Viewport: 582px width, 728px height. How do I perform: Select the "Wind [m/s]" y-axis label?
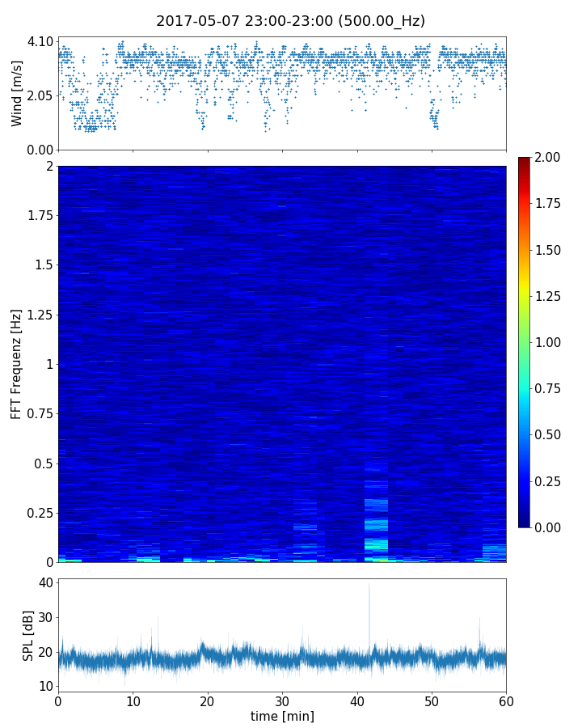(17, 93)
